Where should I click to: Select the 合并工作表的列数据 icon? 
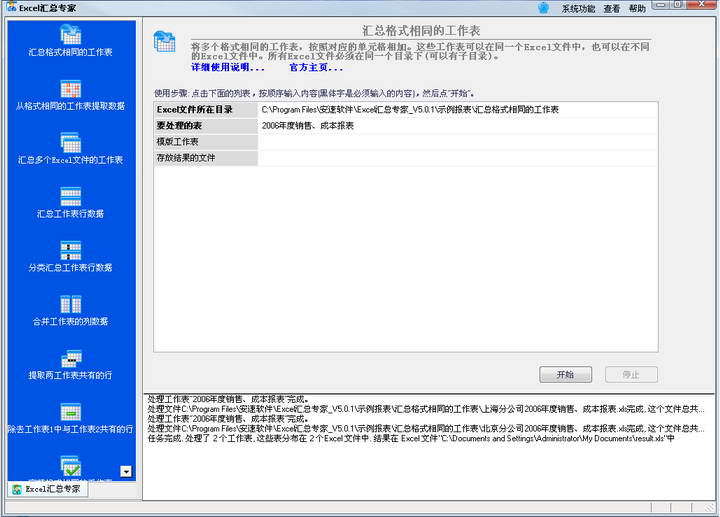(x=70, y=304)
